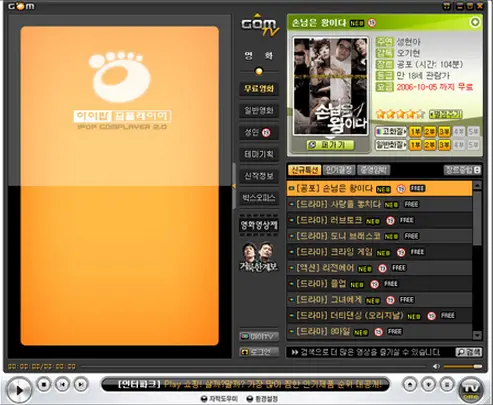Click the Stop playback button

pyautogui.click(x=43, y=384)
